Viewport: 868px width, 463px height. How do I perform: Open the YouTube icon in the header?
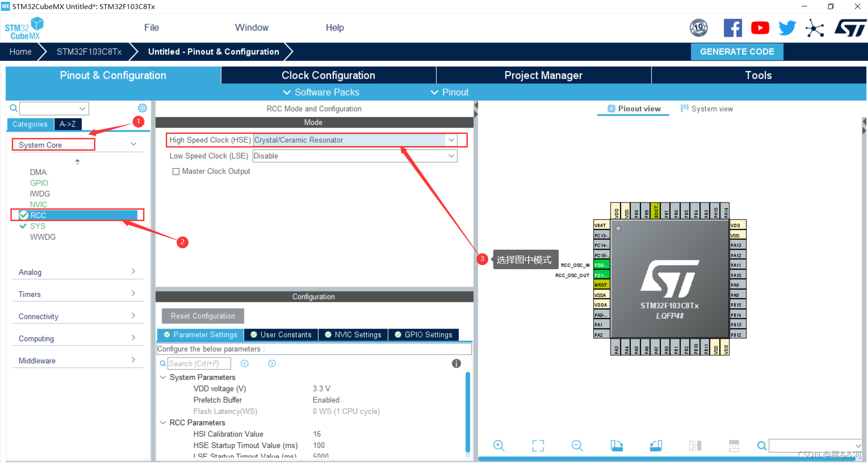point(760,27)
